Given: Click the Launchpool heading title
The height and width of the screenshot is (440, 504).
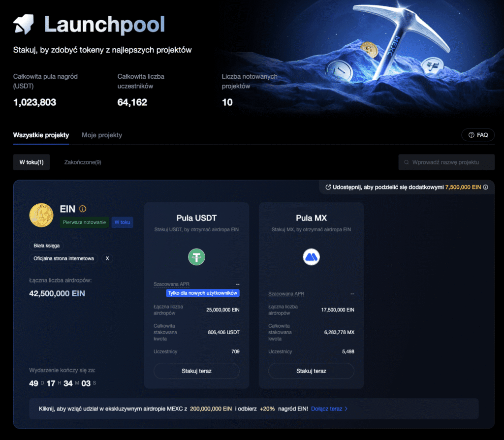Looking at the screenshot, I should (104, 25).
